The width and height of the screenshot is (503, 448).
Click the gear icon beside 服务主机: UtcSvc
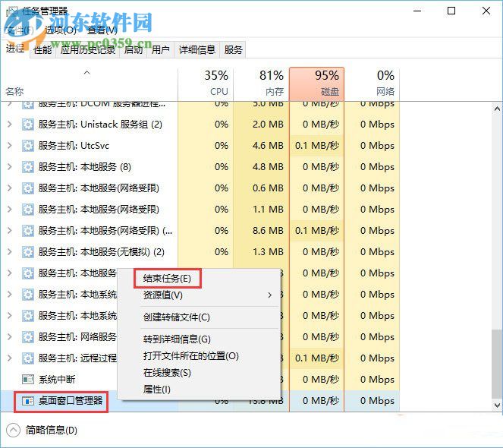click(x=28, y=146)
